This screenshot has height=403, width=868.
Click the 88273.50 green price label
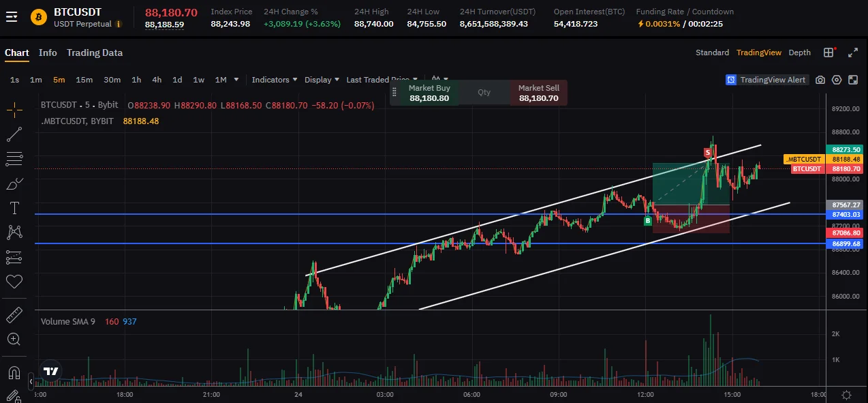846,149
